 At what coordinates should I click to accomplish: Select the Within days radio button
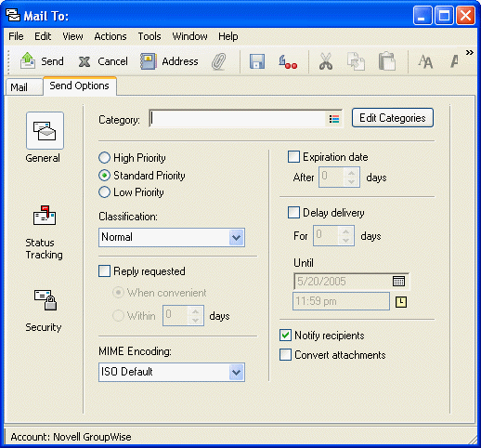(118, 316)
